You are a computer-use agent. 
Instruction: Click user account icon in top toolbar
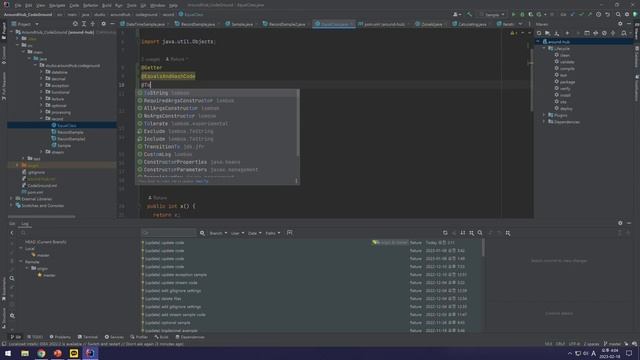tap(457, 14)
